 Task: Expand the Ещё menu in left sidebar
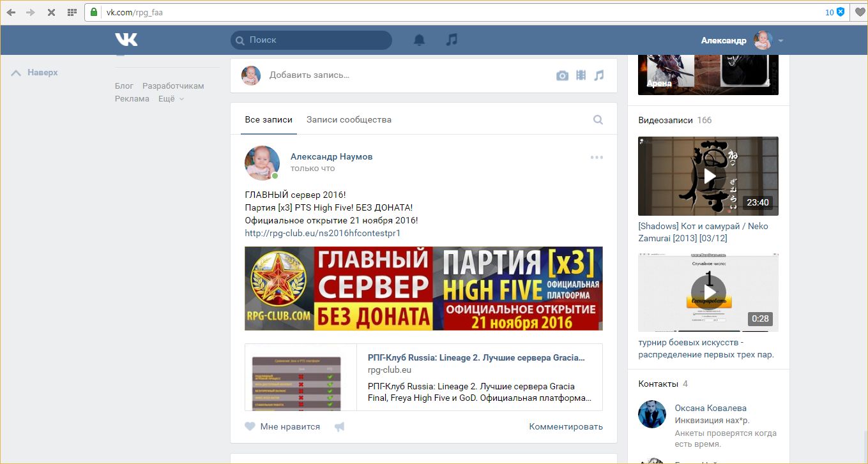[x=171, y=99]
